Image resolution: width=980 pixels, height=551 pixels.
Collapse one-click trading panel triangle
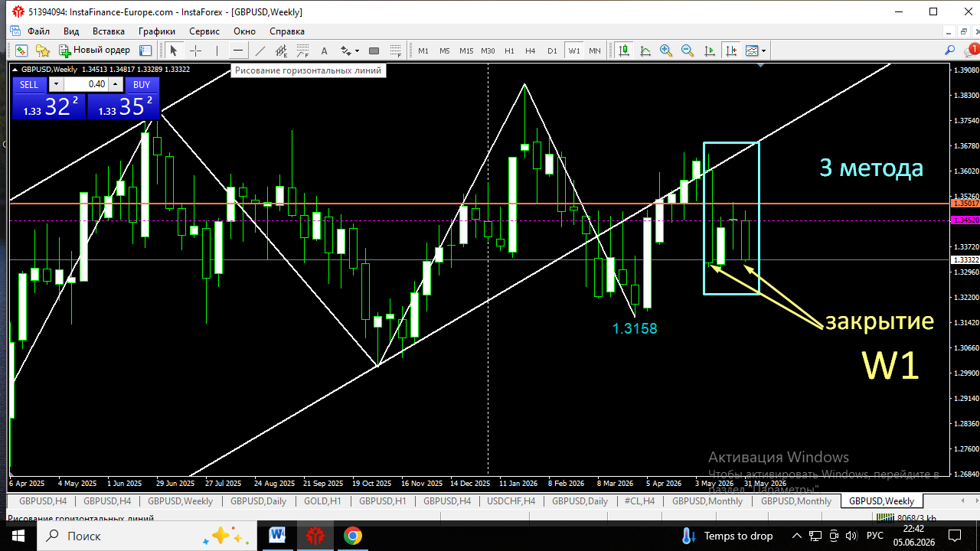(15, 70)
